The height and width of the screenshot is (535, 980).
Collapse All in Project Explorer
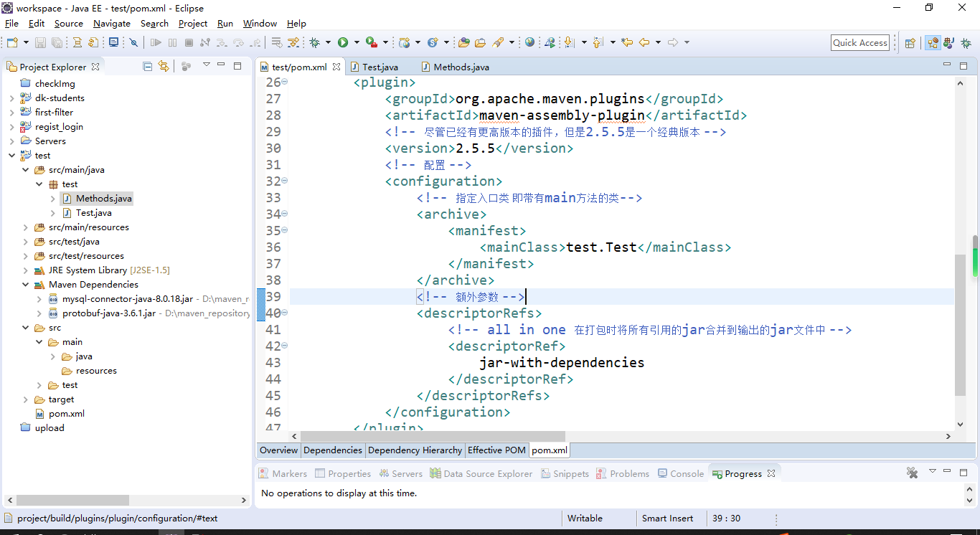148,66
